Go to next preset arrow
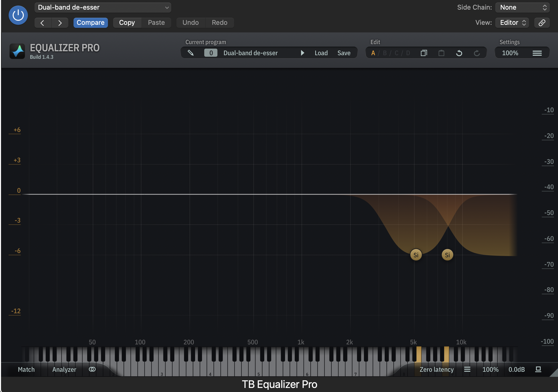This screenshot has width=558, height=392. [x=60, y=23]
